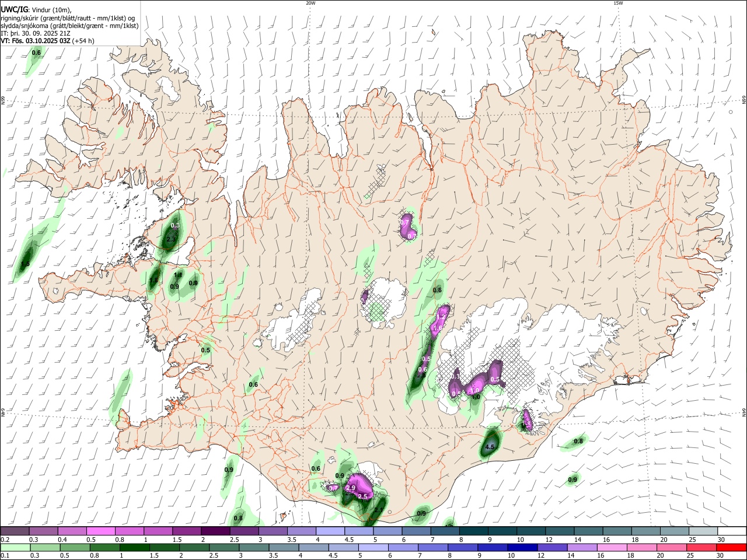The image size is (747, 560).
Task: Select the dark teal 8 snow legend swatch
Action: (x=473, y=531)
